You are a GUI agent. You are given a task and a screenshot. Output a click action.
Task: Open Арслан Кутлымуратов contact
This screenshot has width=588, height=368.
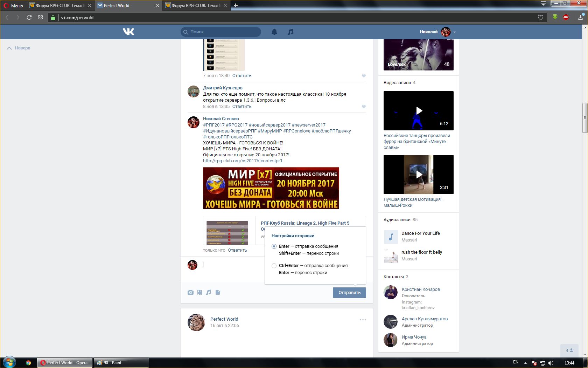click(425, 319)
